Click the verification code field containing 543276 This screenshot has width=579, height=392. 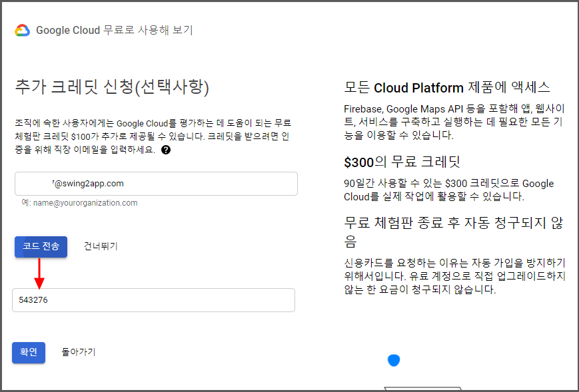click(153, 300)
